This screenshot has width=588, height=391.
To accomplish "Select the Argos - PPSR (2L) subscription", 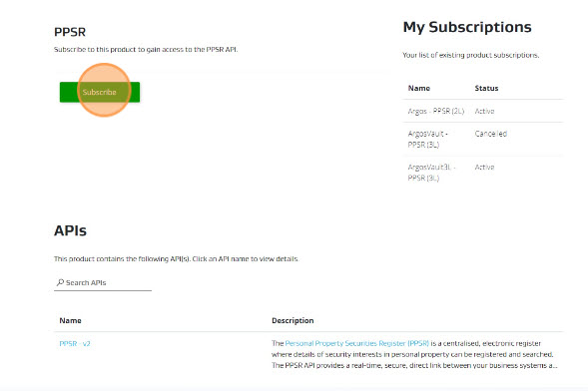I will click(x=435, y=112).
